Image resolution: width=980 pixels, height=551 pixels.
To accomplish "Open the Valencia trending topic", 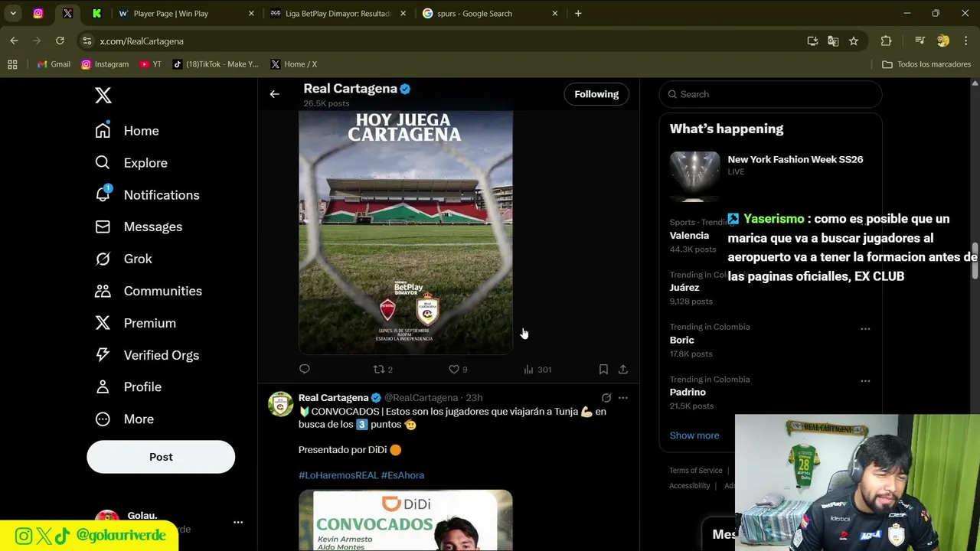I will [x=689, y=236].
